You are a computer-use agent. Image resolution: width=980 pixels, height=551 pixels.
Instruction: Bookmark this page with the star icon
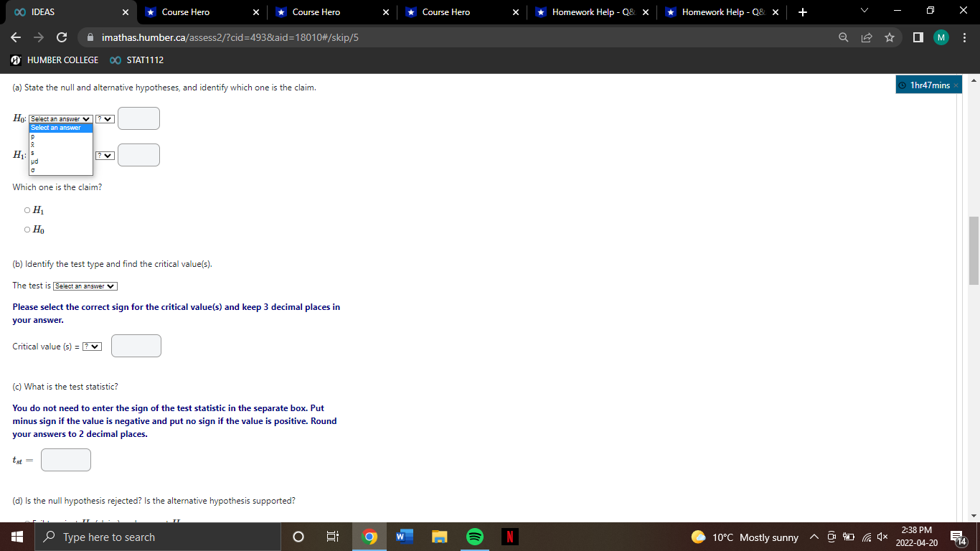(889, 37)
